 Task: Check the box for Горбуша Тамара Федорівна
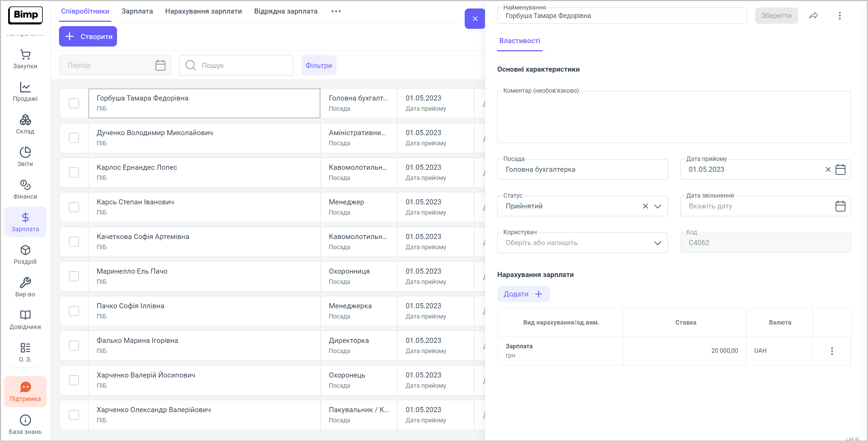pyautogui.click(x=74, y=103)
